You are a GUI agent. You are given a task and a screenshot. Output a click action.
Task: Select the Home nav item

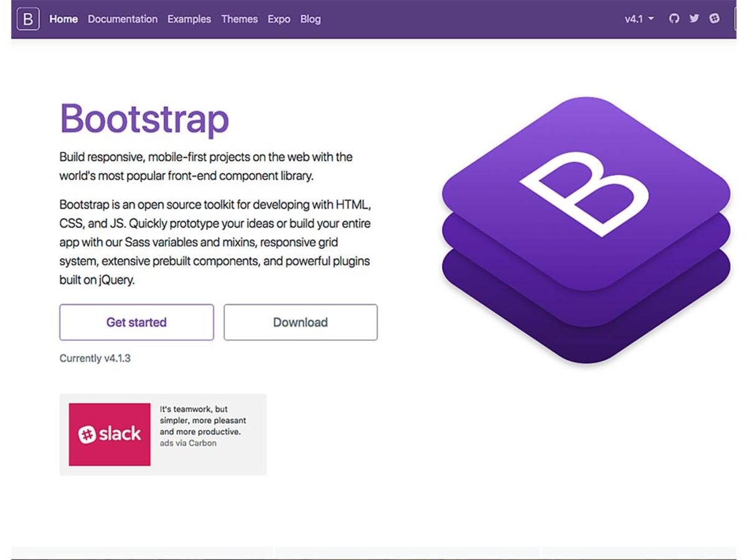[x=63, y=19]
